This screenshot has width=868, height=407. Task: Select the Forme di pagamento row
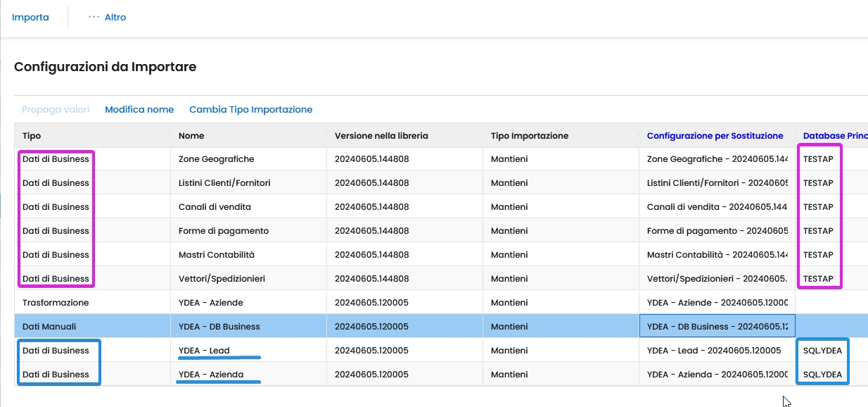pyautogui.click(x=223, y=231)
